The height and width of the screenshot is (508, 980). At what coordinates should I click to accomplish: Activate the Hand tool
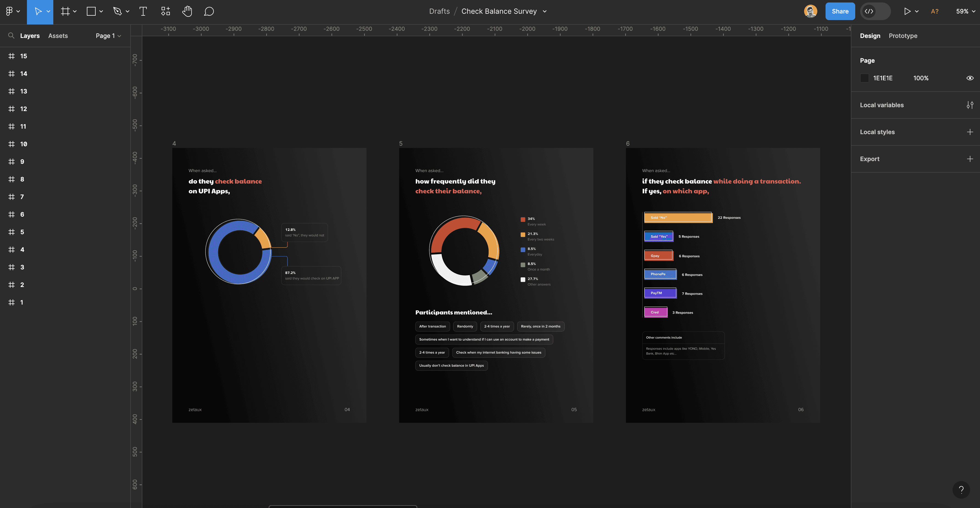pos(187,12)
